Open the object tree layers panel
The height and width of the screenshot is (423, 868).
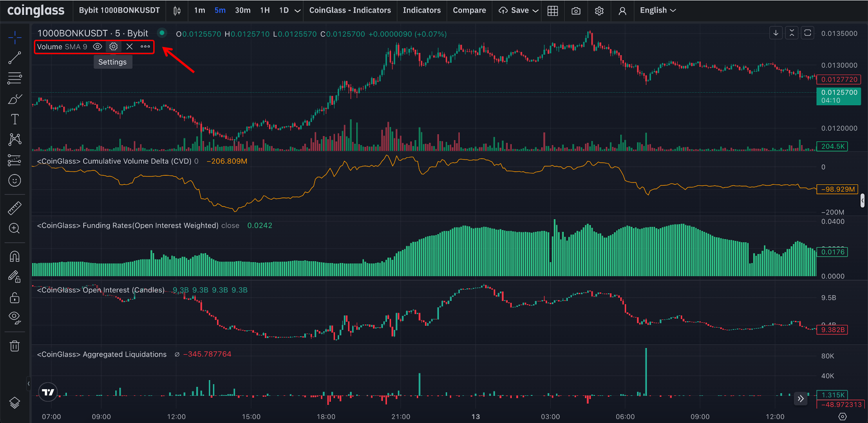coord(14,403)
